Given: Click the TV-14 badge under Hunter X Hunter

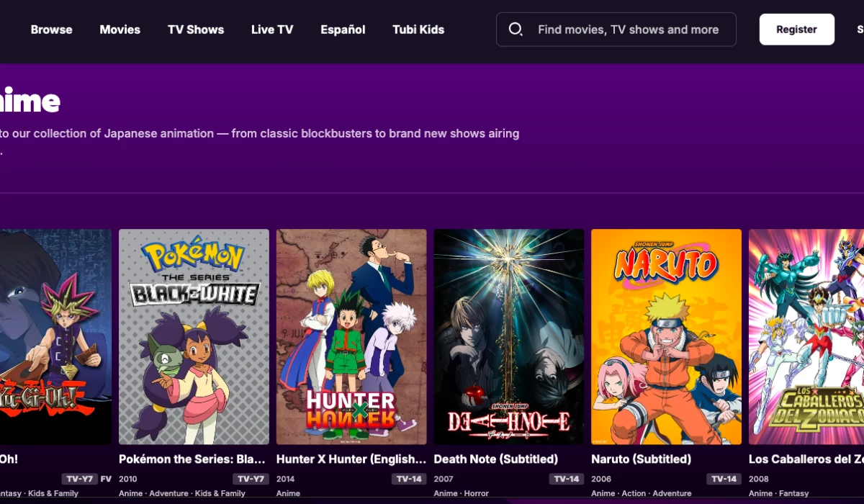Looking at the screenshot, I should [x=409, y=479].
